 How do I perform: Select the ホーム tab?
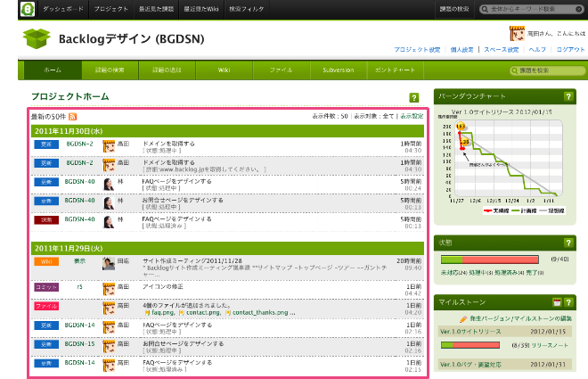(x=53, y=70)
